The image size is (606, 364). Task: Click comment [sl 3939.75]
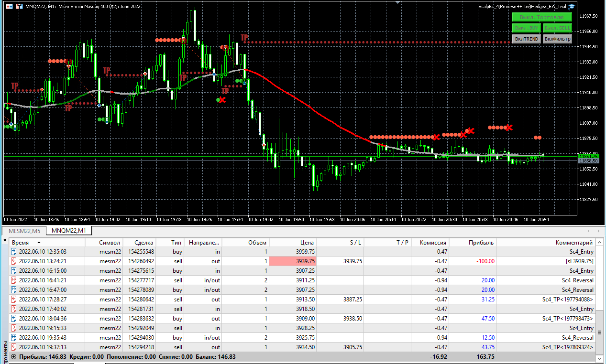(x=579, y=261)
